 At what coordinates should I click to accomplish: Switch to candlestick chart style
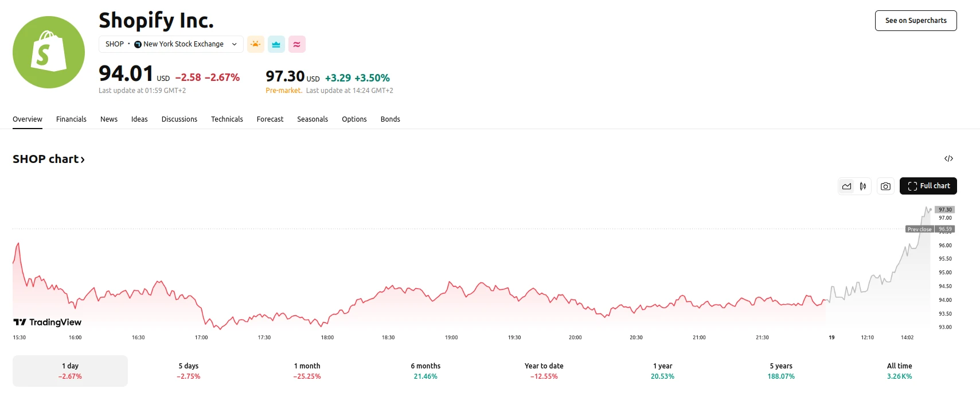tap(863, 186)
